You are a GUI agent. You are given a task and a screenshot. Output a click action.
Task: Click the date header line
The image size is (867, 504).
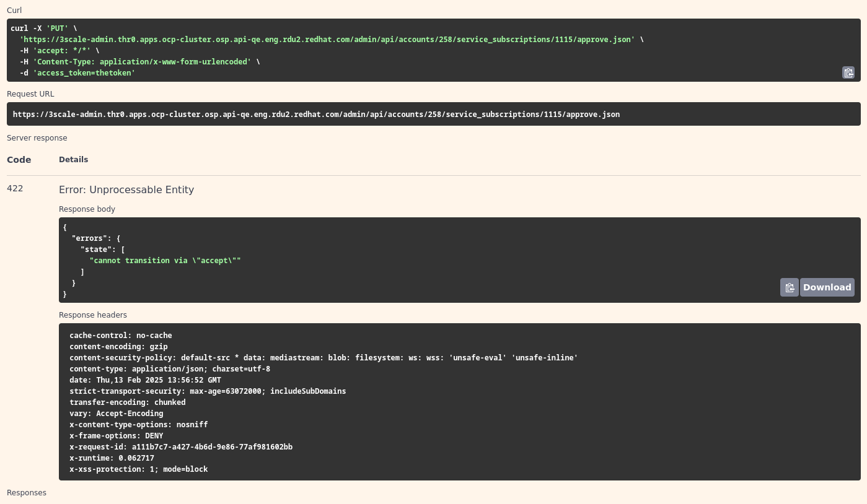[145, 380]
